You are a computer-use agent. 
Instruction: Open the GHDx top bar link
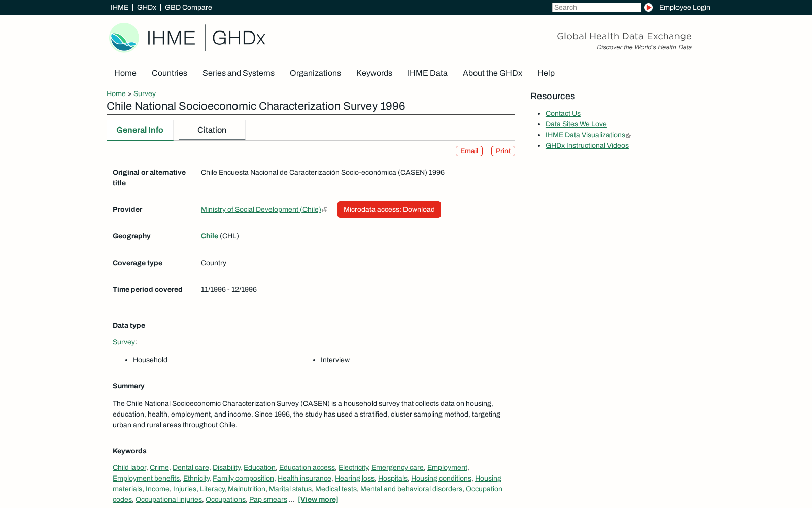point(147,7)
